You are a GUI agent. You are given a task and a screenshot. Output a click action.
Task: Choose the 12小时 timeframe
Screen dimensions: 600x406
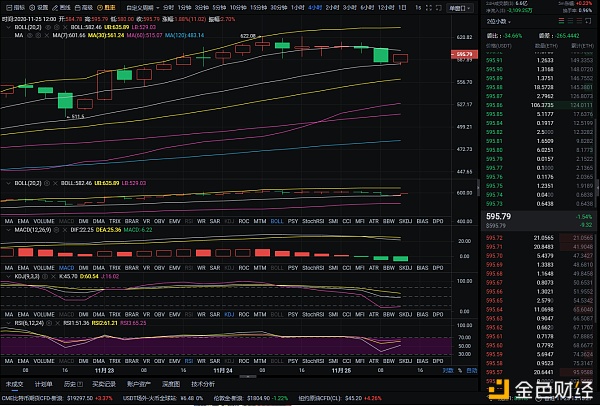386,8
